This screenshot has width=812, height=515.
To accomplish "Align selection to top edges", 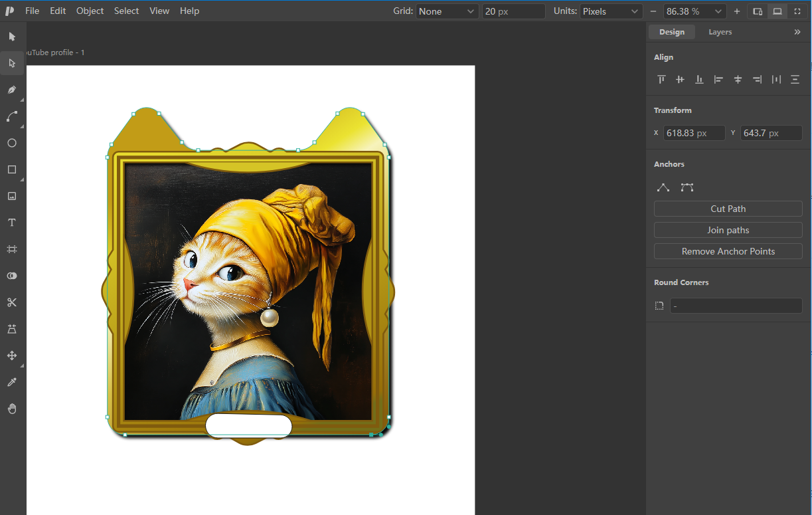I will [x=661, y=79].
